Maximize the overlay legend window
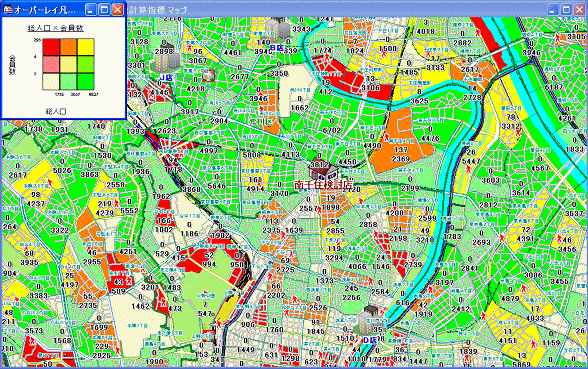This screenshot has width=588, height=369. pos(104,10)
